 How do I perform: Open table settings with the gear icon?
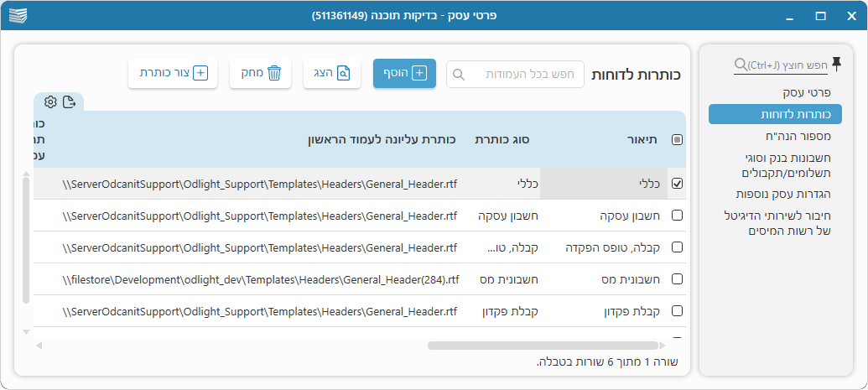(x=50, y=102)
